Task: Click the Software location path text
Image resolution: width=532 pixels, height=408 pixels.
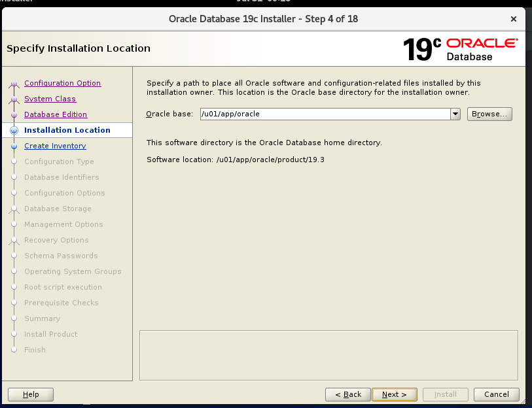Action: coord(270,160)
